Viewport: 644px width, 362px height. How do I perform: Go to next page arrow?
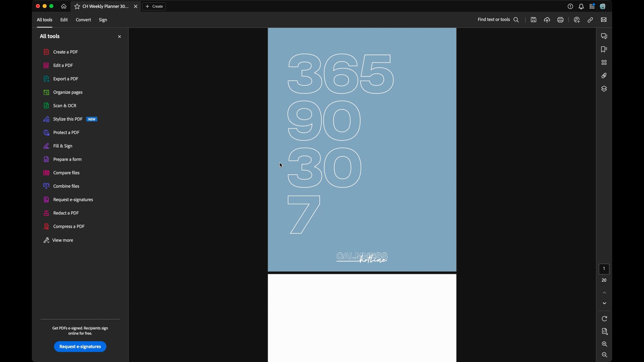coord(604,303)
